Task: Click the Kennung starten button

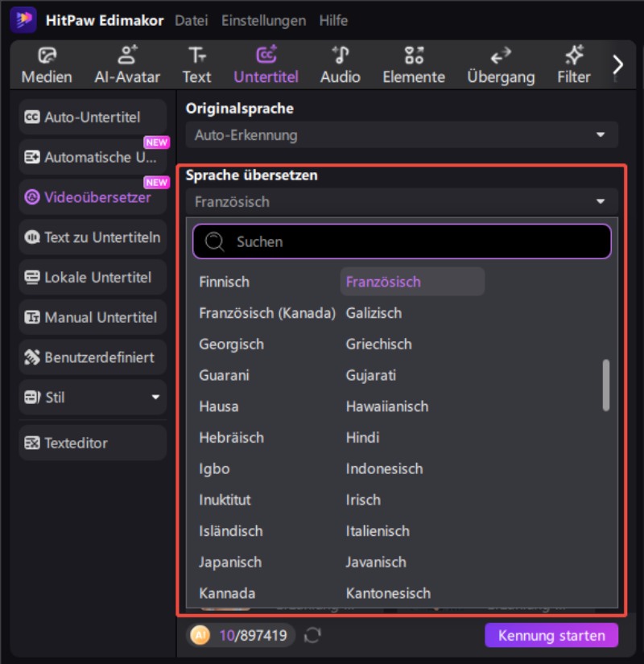Action: tap(551, 635)
